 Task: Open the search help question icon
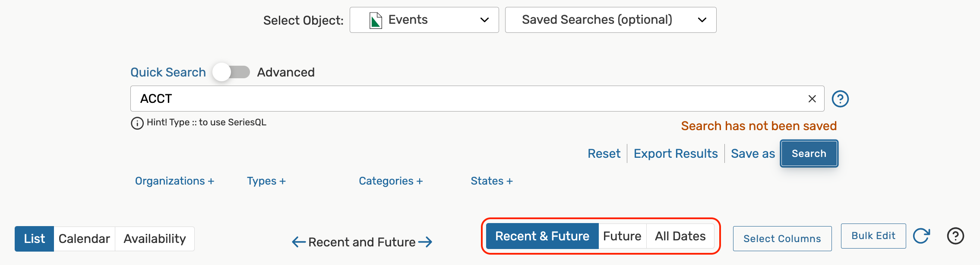coord(840,99)
